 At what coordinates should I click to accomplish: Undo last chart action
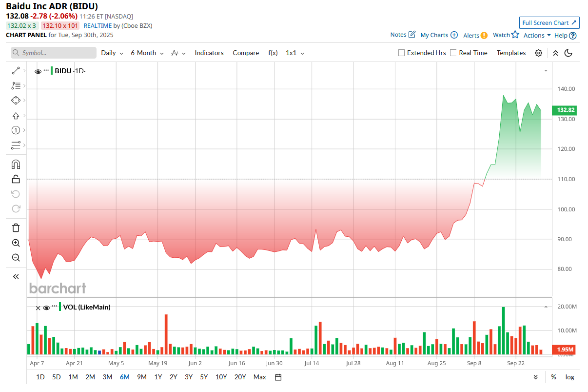click(x=16, y=194)
